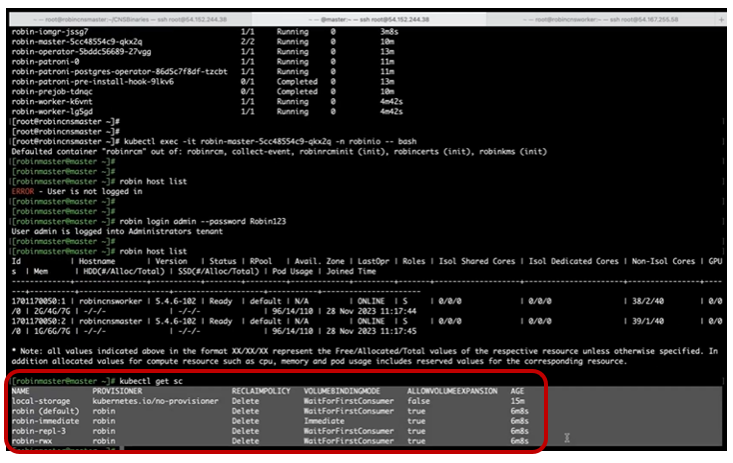Click the robin-master-5cc48554c9-qkx2q pod row name
733x463 pixels.
77,42
